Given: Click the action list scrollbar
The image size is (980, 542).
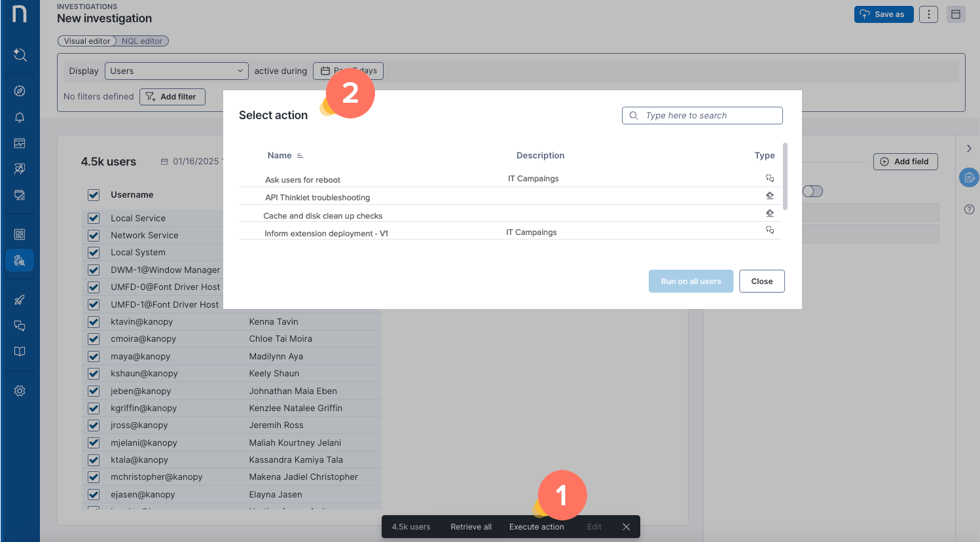Looking at the screenshot, I should [785, 177].
